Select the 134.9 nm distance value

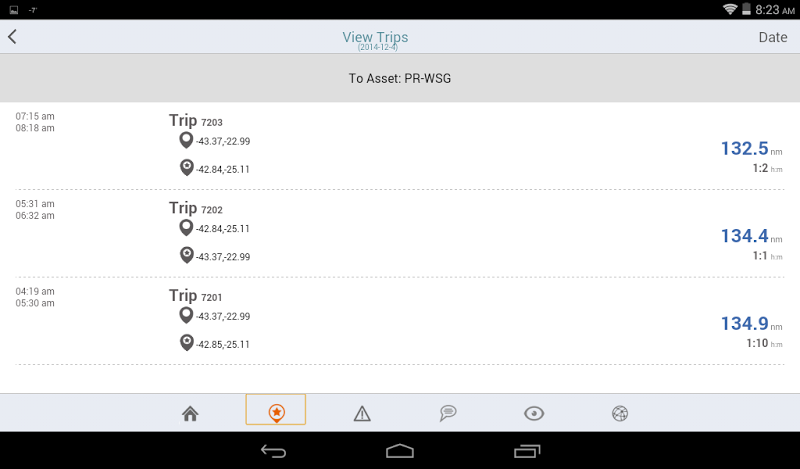[744, 324]
